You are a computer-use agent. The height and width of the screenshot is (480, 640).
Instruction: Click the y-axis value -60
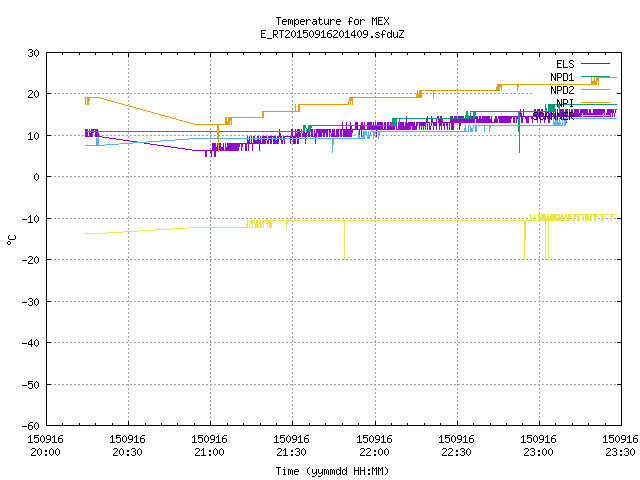[31, 426]
